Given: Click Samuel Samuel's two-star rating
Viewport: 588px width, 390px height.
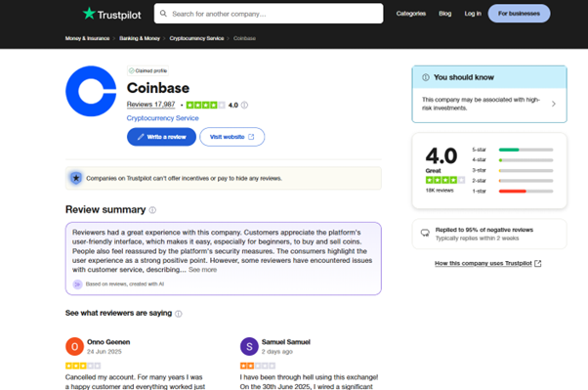Looking at the screenshot, I should pos(258,366).
